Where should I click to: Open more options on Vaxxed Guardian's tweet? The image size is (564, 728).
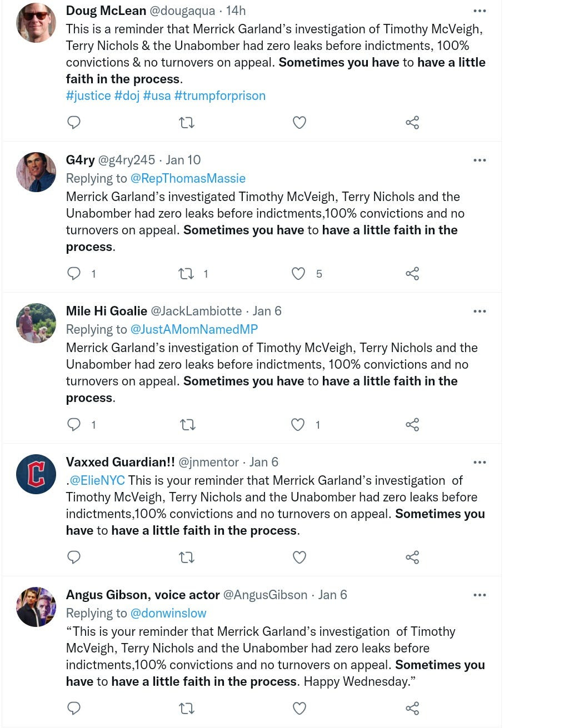[480, 462]
